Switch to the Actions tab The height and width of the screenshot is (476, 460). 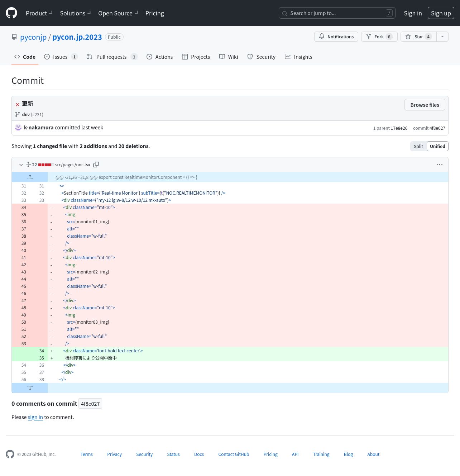(159, 57)
